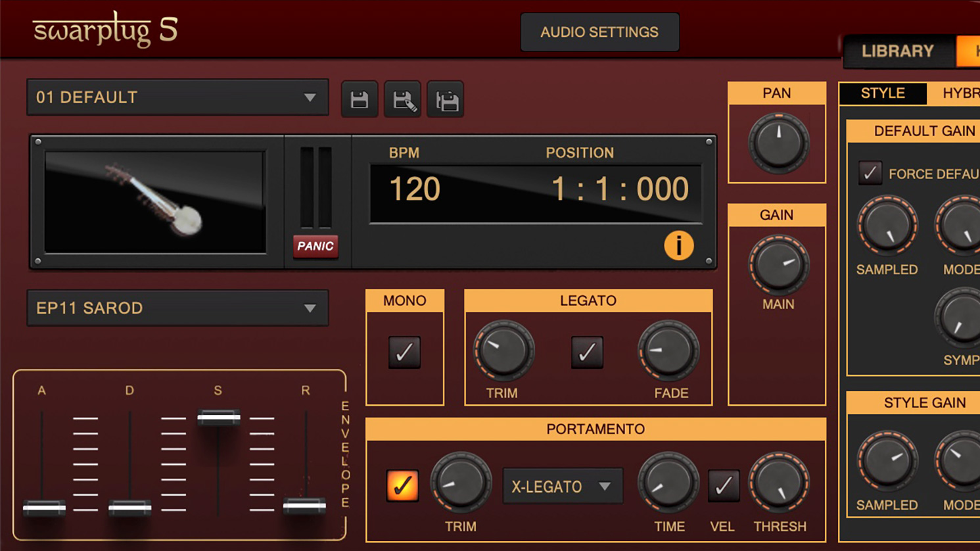Click the envelope Sustain (S) slider handle
Viewport: 980px width, 551px height.
click(x=219, y=418)
